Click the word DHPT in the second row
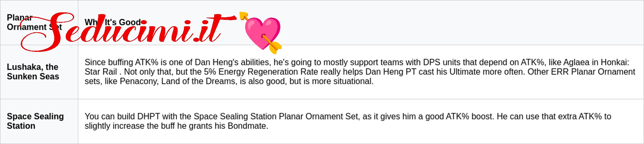The height and width of the screenshot is (144, 644). tap(149, 116)
